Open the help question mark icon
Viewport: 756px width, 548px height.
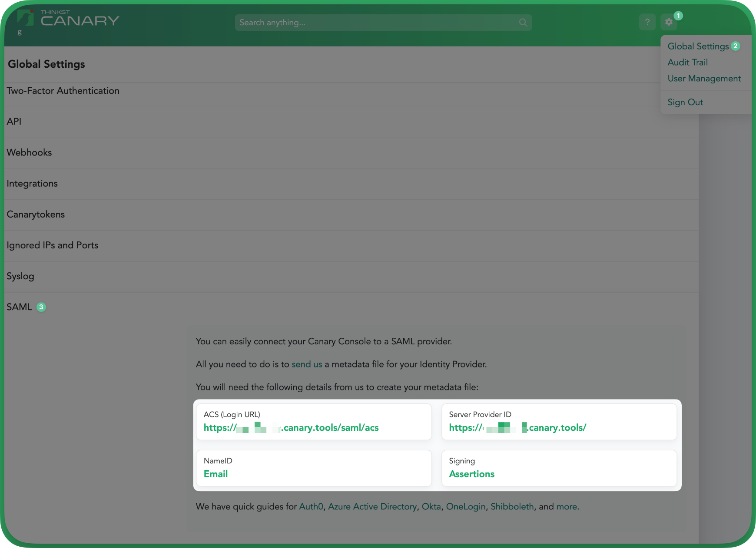tap(647, 22)
